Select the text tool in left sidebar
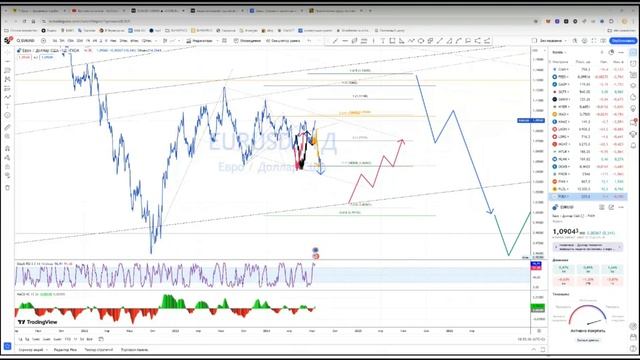This screenshot has width=640, height=360. click(7, 106)
